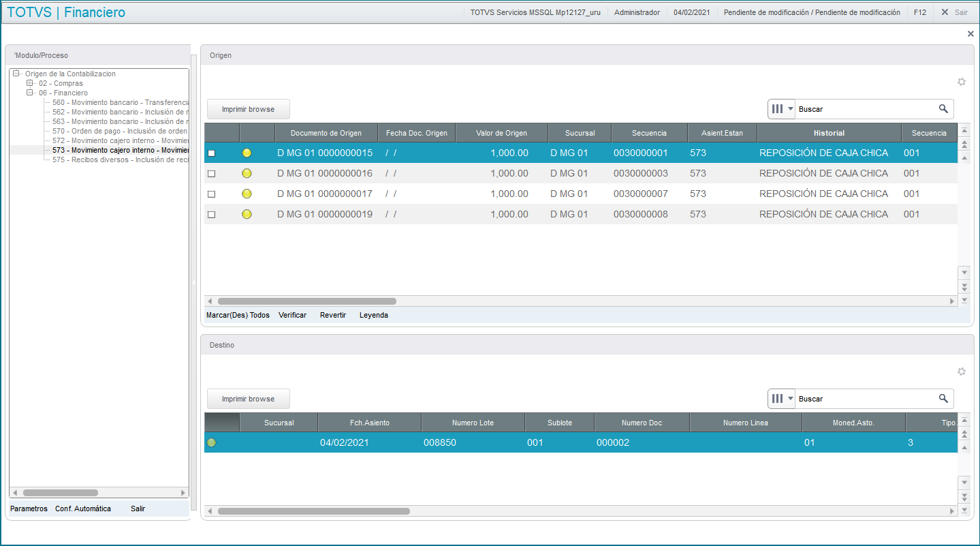Click F12 in the header bar

[920, 12]
